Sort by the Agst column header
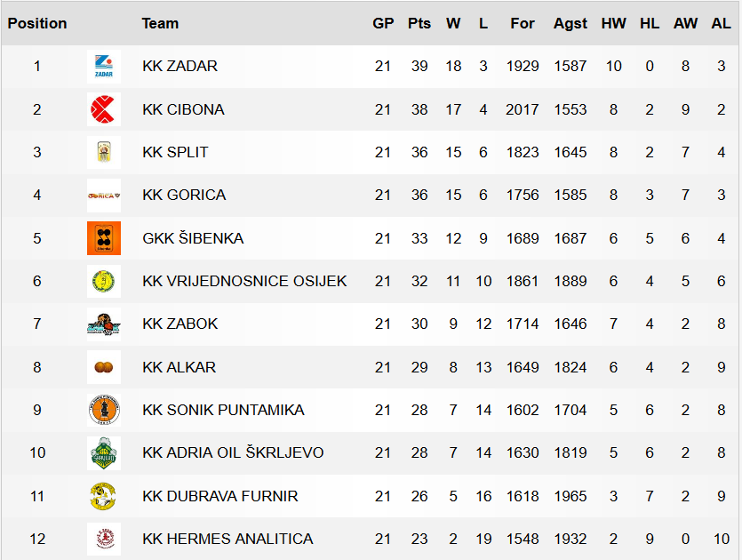 click(x=570, y=23)
